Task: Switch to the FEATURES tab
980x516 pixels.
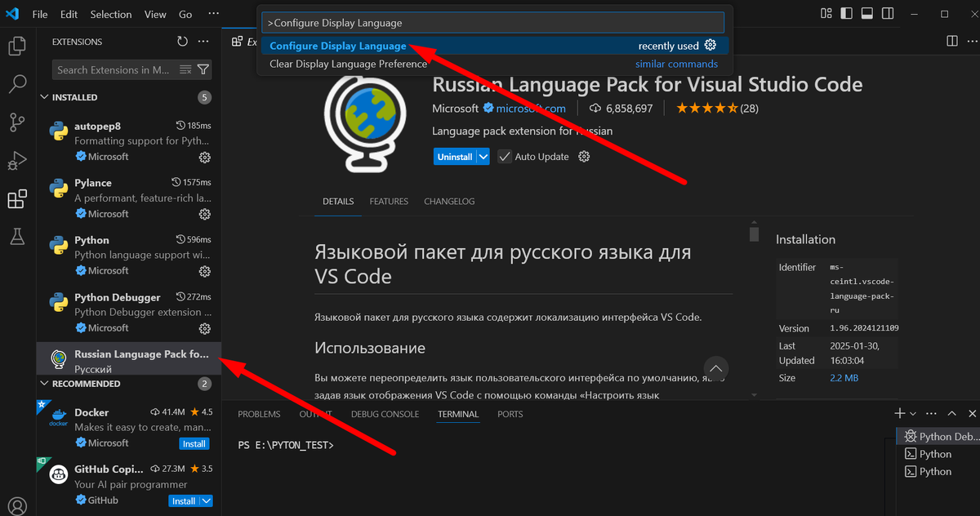Action: [x=389, y=201]
